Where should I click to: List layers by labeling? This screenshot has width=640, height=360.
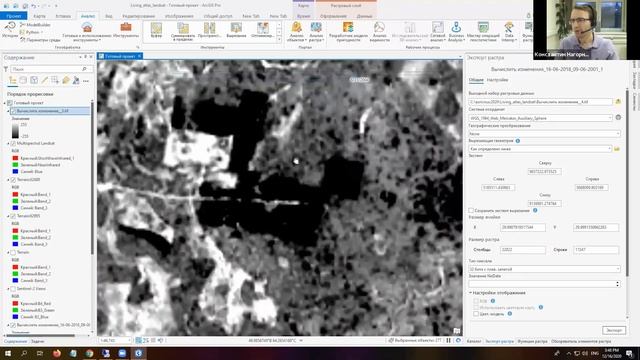tap(66, 80)
